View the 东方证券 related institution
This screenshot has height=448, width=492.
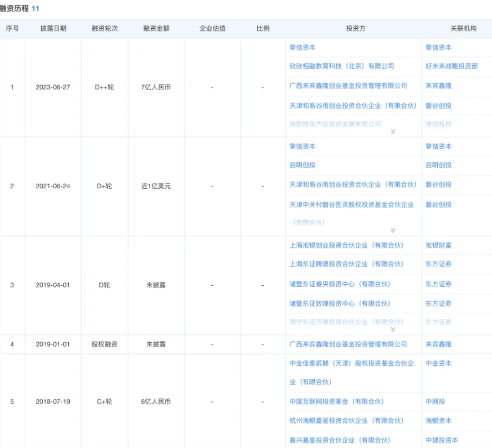438,264
